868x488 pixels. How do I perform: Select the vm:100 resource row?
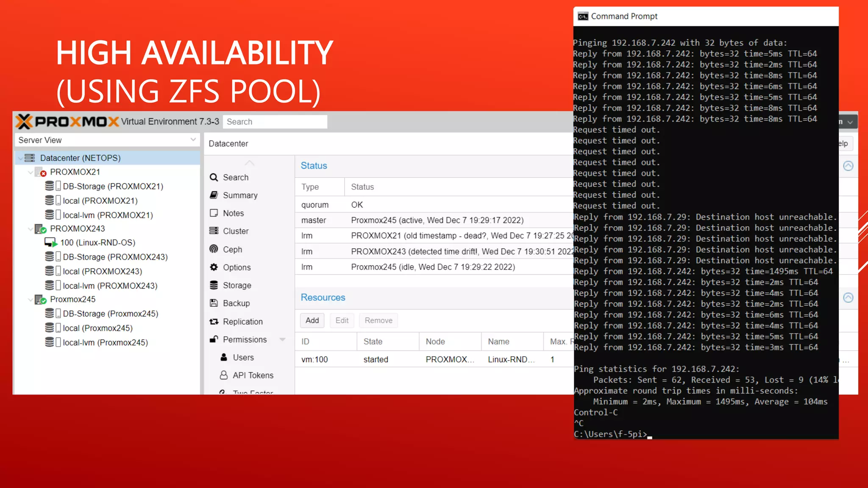tap(434, 359)
